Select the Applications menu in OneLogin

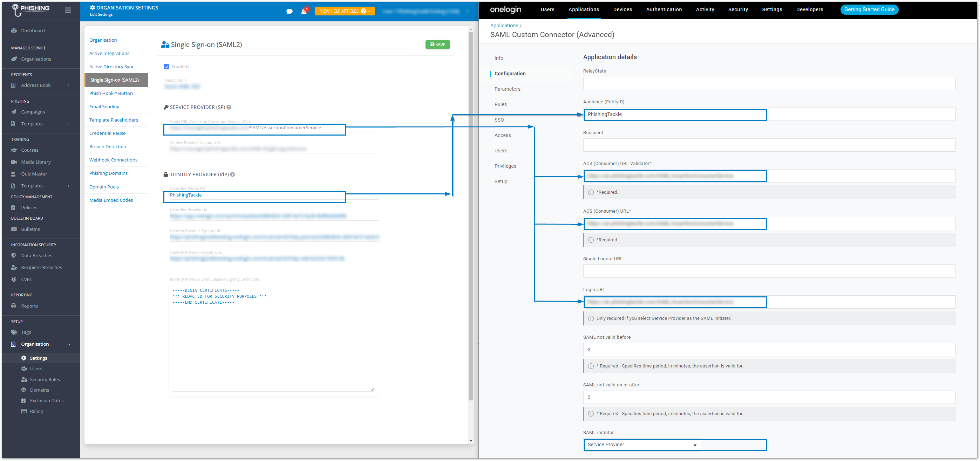tap(584, 9)
